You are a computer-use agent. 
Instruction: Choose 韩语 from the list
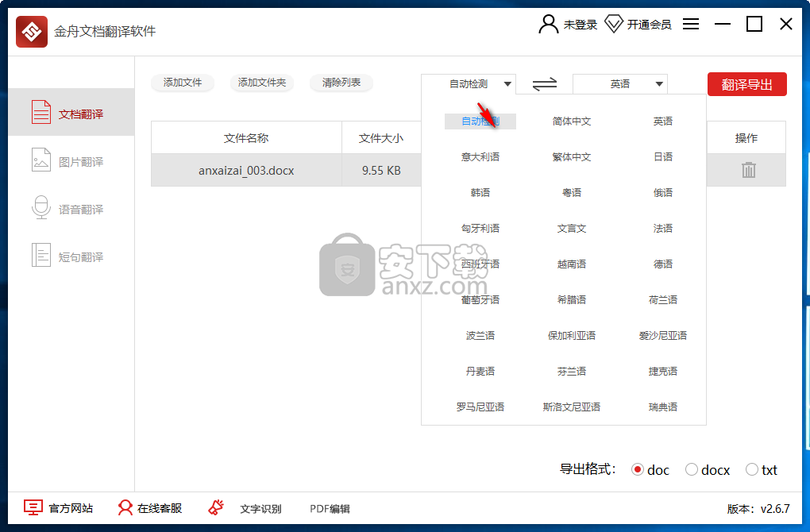pos(480,193)
